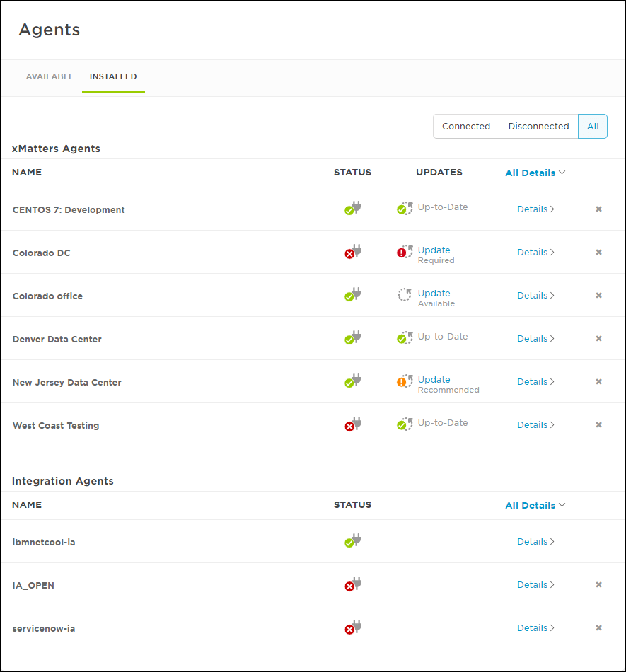Click the disconnected plug icon for servicenow-ia
626x672 pixels.
pyautogui.click(x=353, y=627)
